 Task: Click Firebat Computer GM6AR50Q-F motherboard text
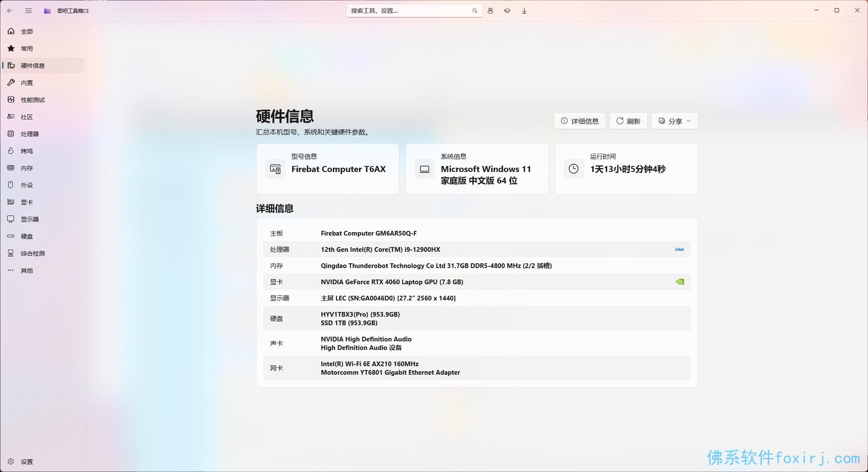[369, 233]
